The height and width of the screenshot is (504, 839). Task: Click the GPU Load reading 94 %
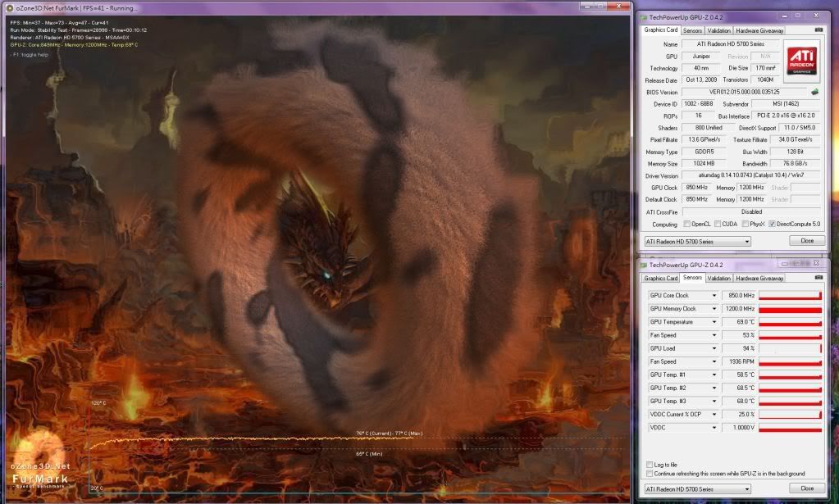pyautogui.click(x=739, y=348)
